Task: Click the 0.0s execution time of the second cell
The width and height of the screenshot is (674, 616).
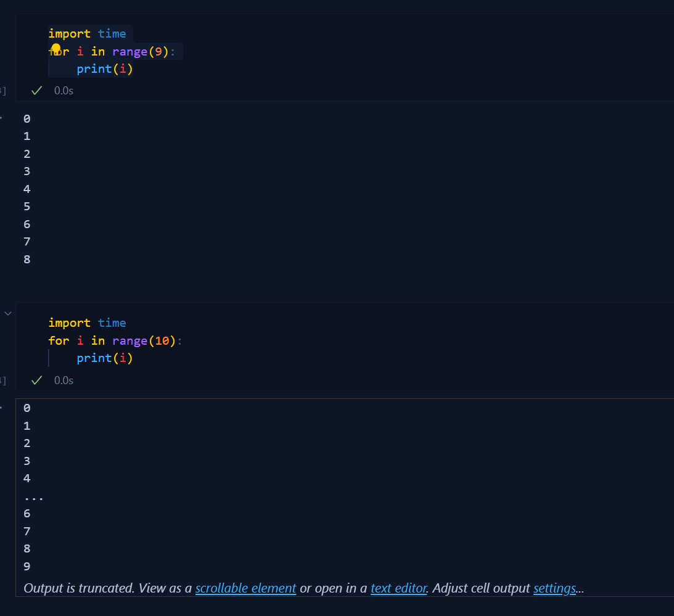Action: coord(64,380)
